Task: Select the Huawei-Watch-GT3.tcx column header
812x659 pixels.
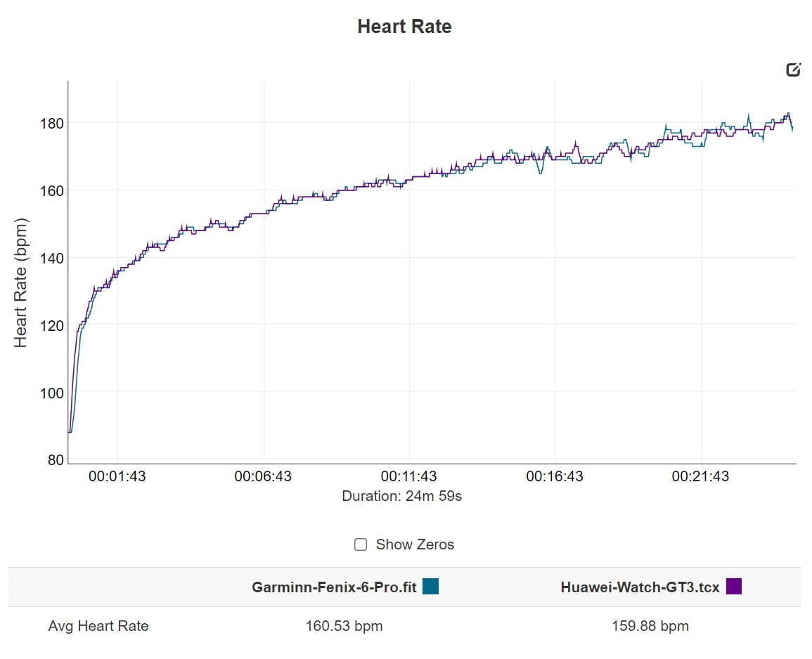Action: point(640,587)
